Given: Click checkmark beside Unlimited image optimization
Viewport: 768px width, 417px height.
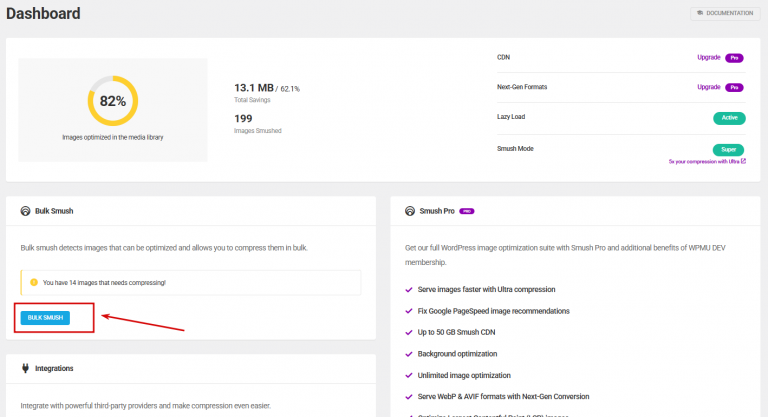Looking at the screenshot, I should point(409,375).
